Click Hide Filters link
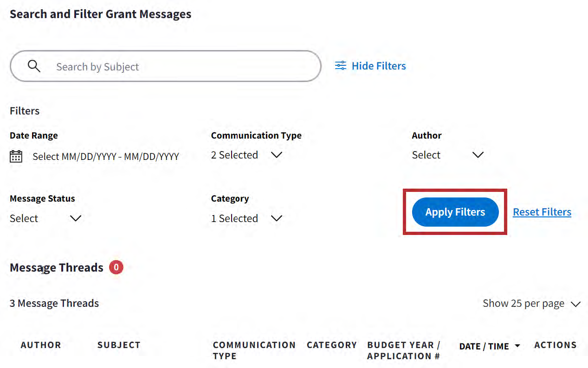The width and height of the screenshot is (588, 368). [378, 66]
